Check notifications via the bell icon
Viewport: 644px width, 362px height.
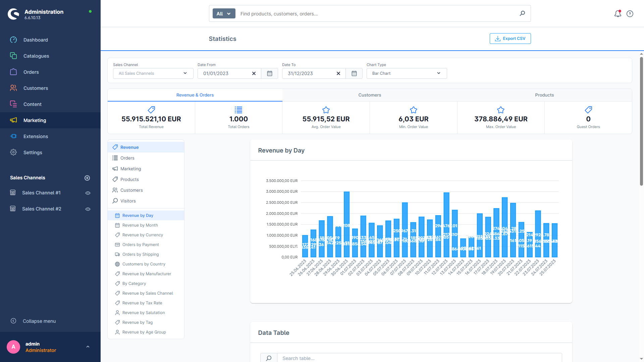pos(618,14)
